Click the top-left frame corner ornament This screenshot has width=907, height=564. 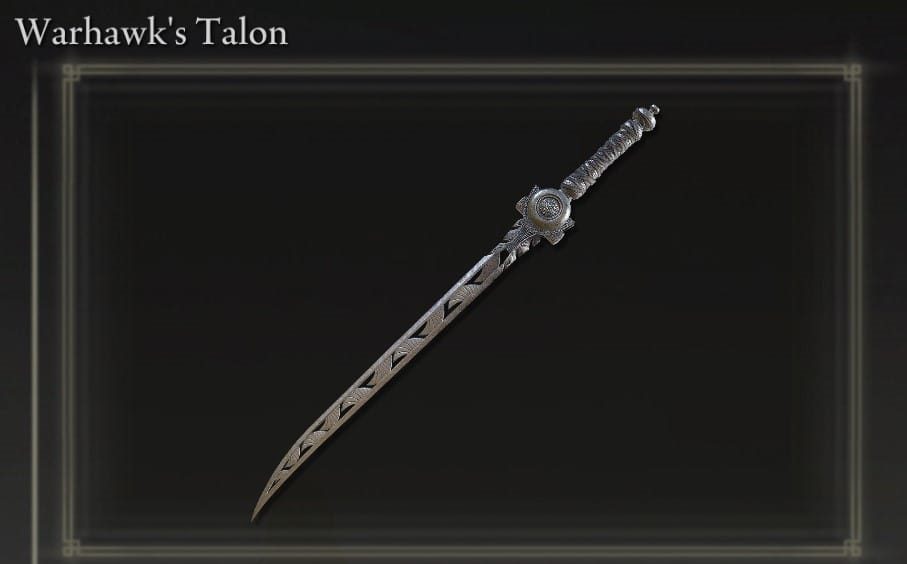[x=71, y=72]
